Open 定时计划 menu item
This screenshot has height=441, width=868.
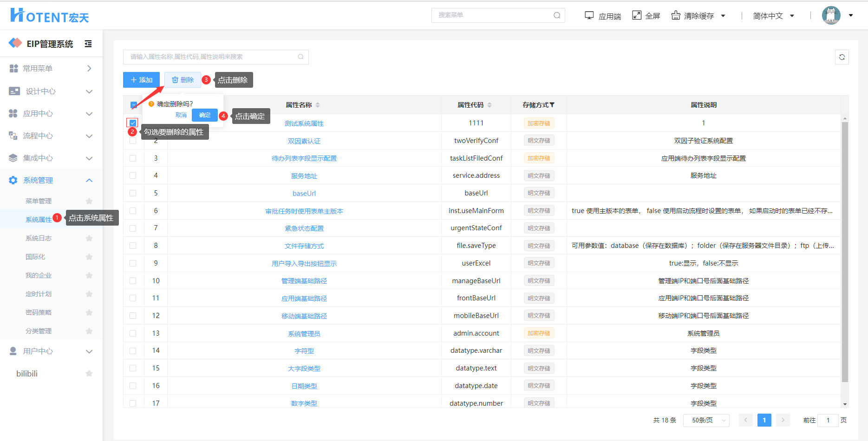(x=38, y=294)
